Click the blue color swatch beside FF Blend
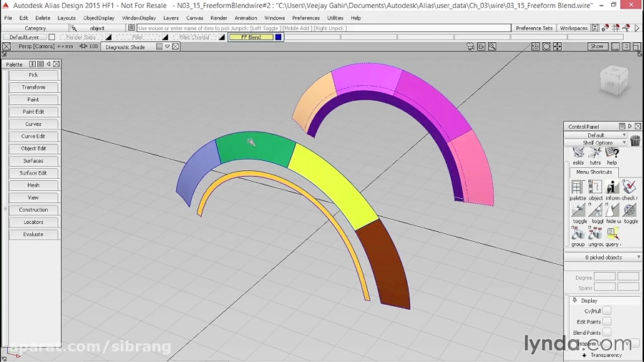The image size is (644, 362). click(278, 37)
